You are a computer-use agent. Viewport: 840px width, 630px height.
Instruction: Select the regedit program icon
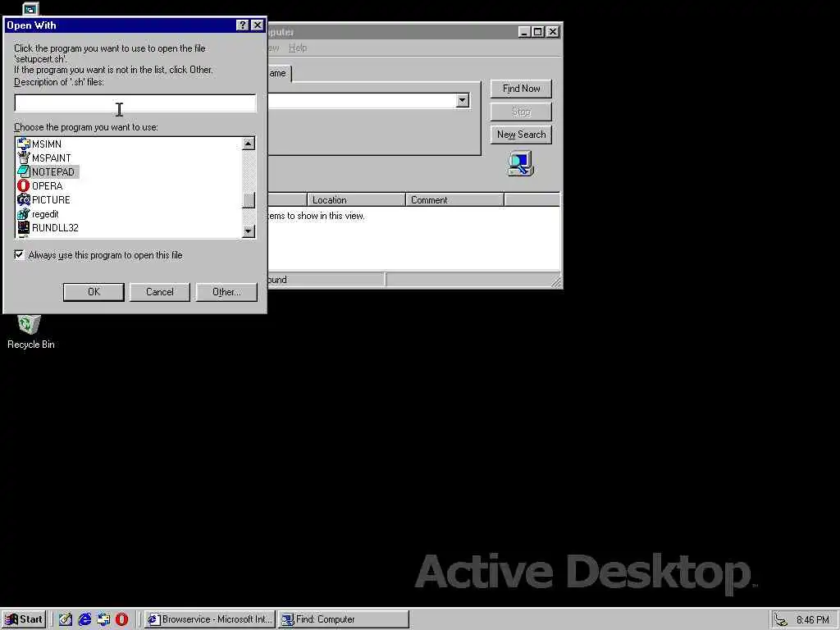(x=24, y=214)
